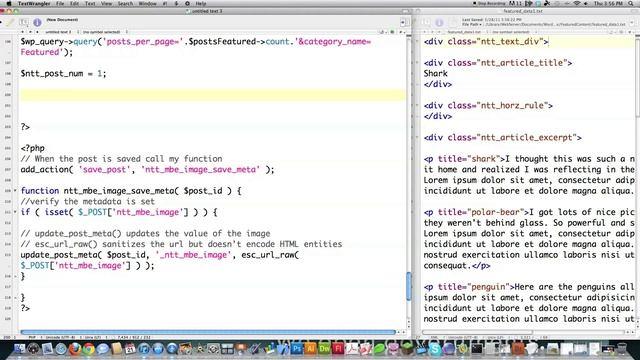Image resolution: width=640 pixels, height=360 pixels.
Task: Click the Wi-Fi status icon
Action: 577,3
